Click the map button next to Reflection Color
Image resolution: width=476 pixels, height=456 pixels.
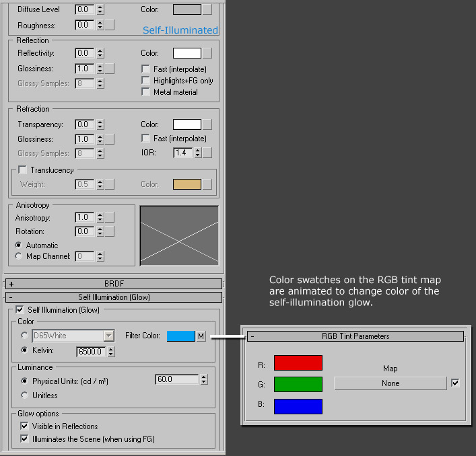tap(207, 53)
